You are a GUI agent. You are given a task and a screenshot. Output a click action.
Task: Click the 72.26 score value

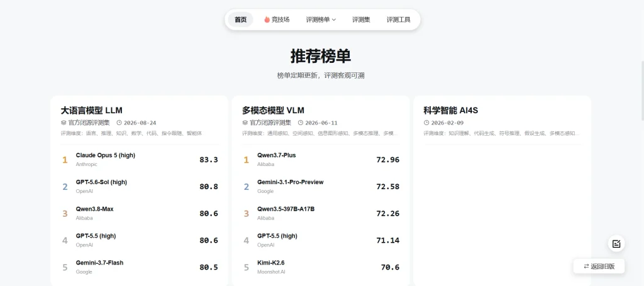(387, 213)
